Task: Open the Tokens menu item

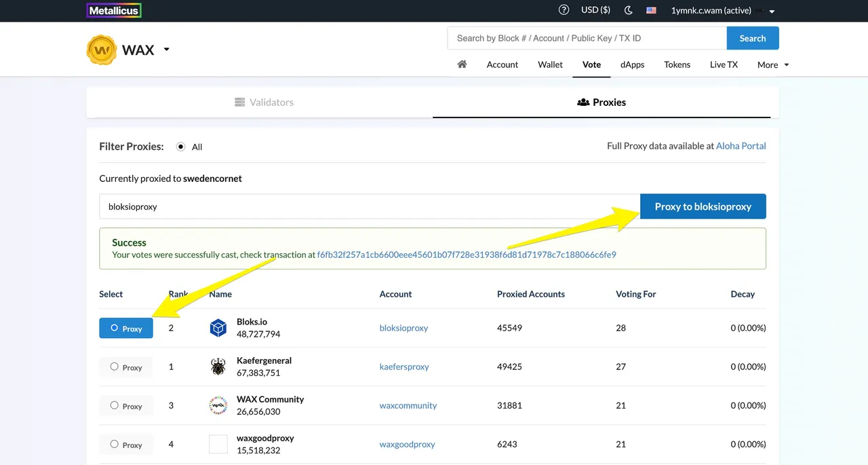Action: tap(677, 64)
